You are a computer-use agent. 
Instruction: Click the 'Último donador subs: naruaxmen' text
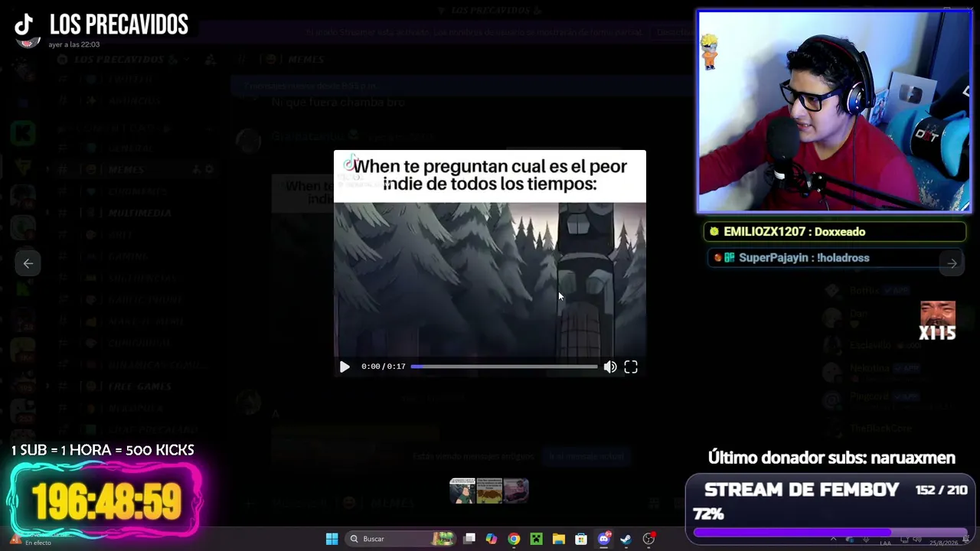tap(831, 458)
